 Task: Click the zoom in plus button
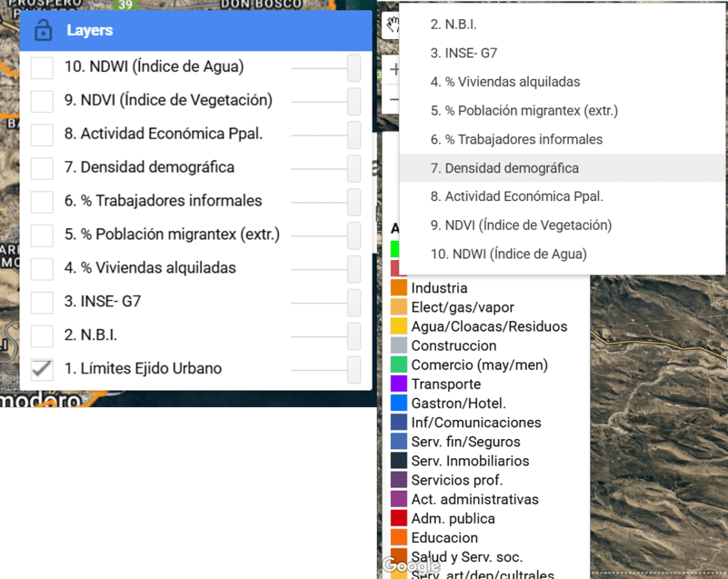point(393,70)
